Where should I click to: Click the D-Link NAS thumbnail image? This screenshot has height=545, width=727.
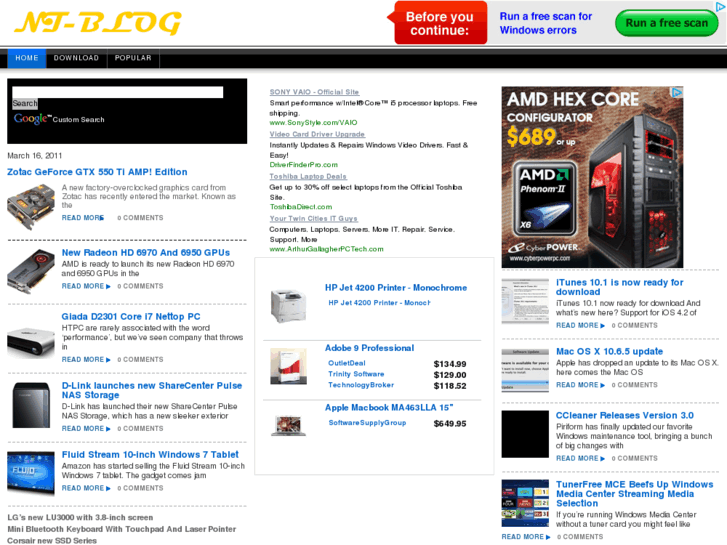[x=31, y=405]
